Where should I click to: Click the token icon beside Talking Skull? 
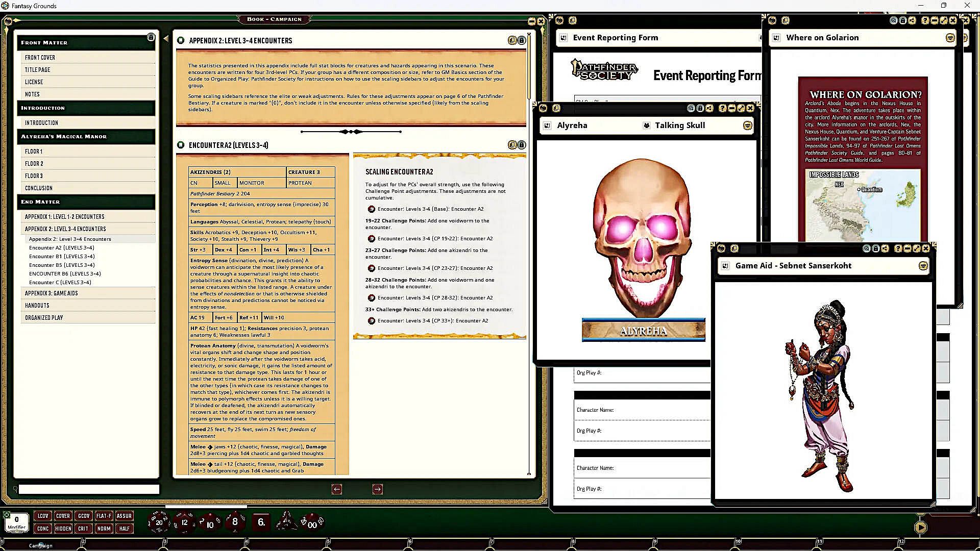[x=646, y=126]
